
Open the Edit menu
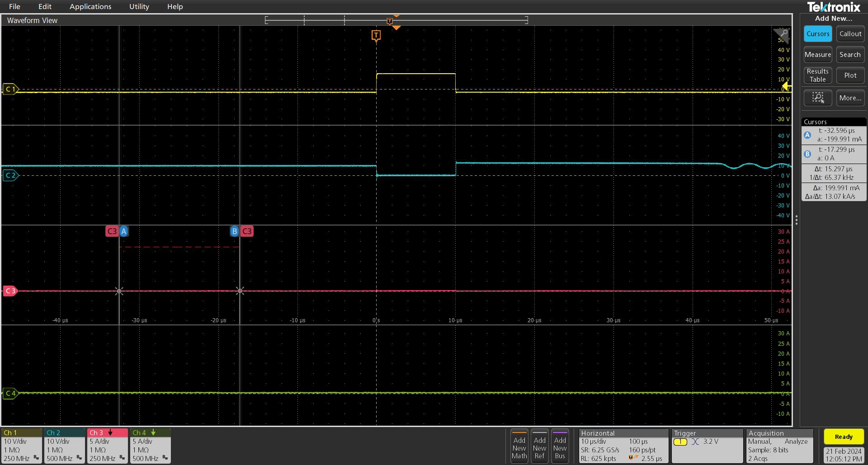[45, 6]
